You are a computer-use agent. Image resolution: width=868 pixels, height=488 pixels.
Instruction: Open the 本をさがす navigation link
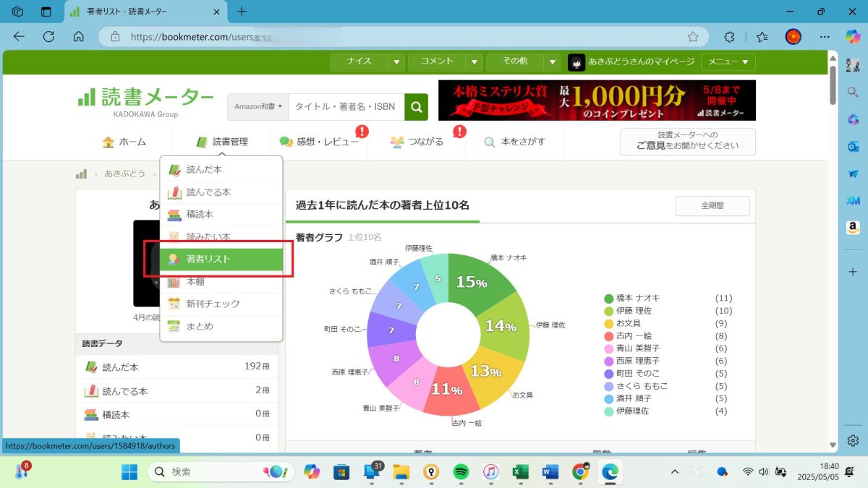coord(514,142)
